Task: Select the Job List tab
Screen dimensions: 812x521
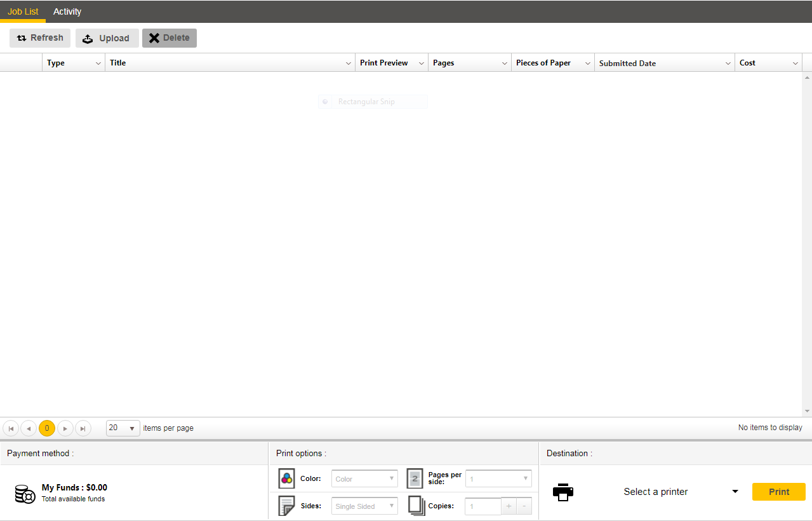Action: (23, 11)
